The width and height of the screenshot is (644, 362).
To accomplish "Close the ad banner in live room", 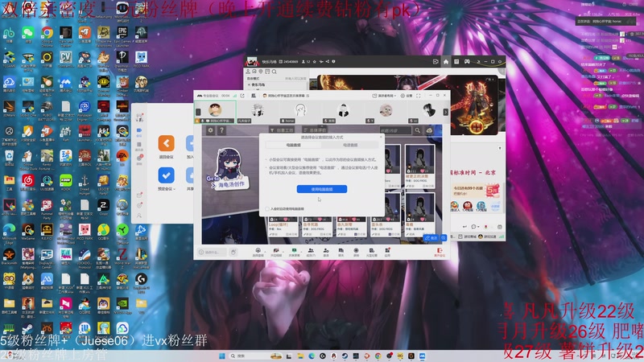I will coord(493,79).
